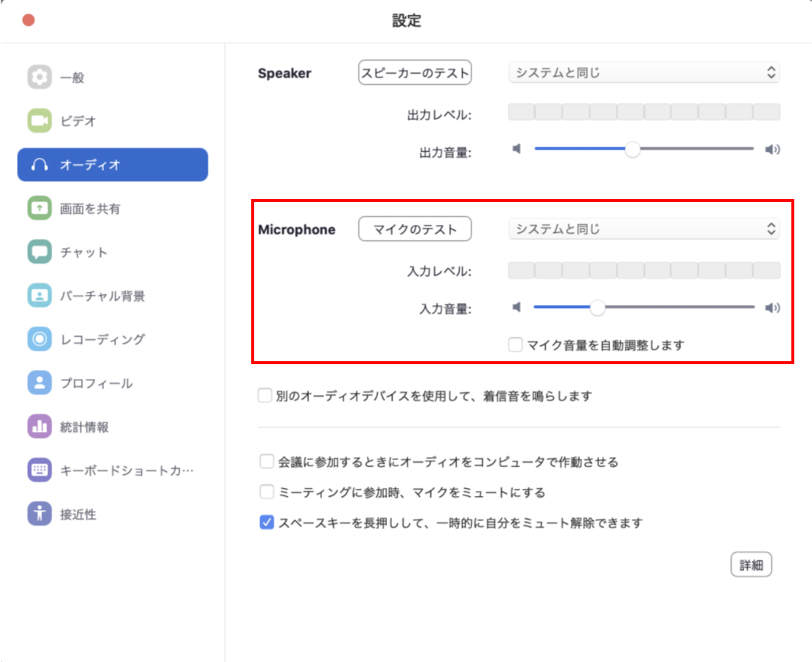Click the profile person icon プロフィール
The image size is (812, 662).
(x=39, y=383)
